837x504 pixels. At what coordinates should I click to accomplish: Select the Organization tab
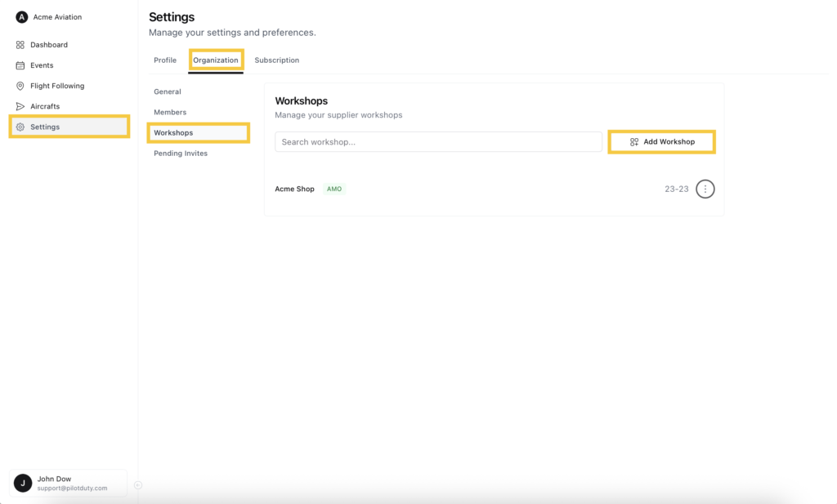click(x=216, y=60)
